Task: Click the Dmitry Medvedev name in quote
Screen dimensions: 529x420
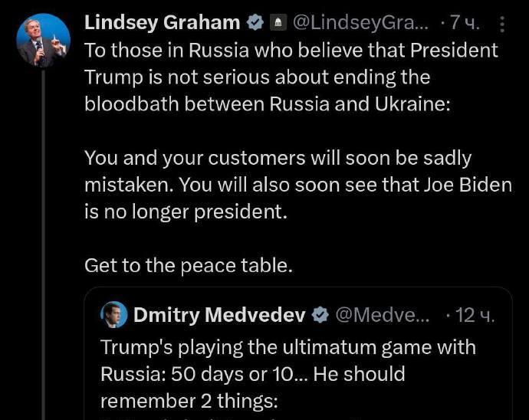Action: click(x=219, y=314)
